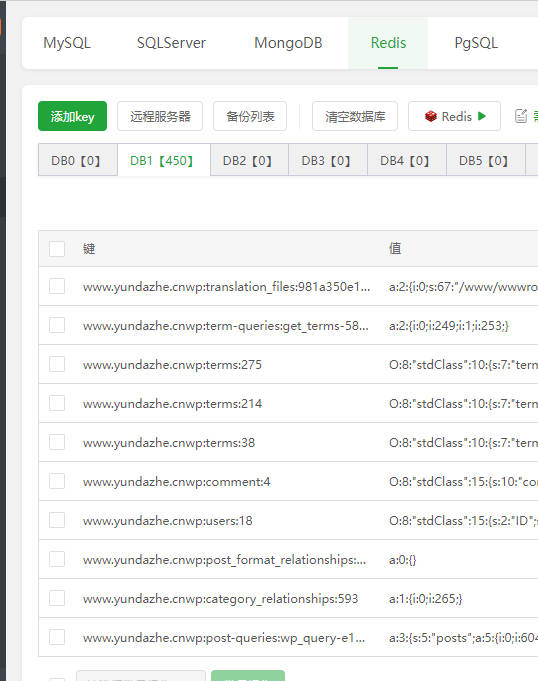Switch to the SQLServer tab
This screenshot has height=681, width=538.
click(x=171, y=43)
